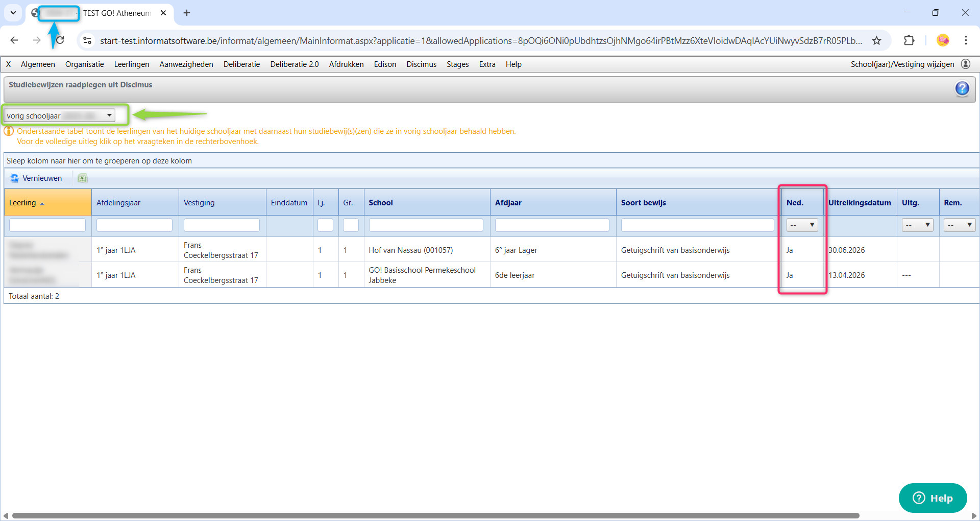
Task: Click the blue help question mark icon
Action: tap(962, 89)
